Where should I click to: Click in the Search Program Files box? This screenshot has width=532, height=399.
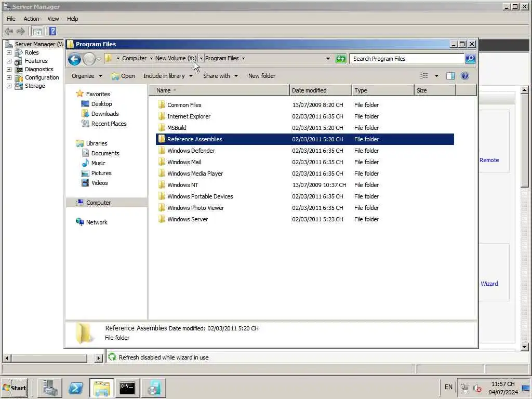click(x=407, y=59)
